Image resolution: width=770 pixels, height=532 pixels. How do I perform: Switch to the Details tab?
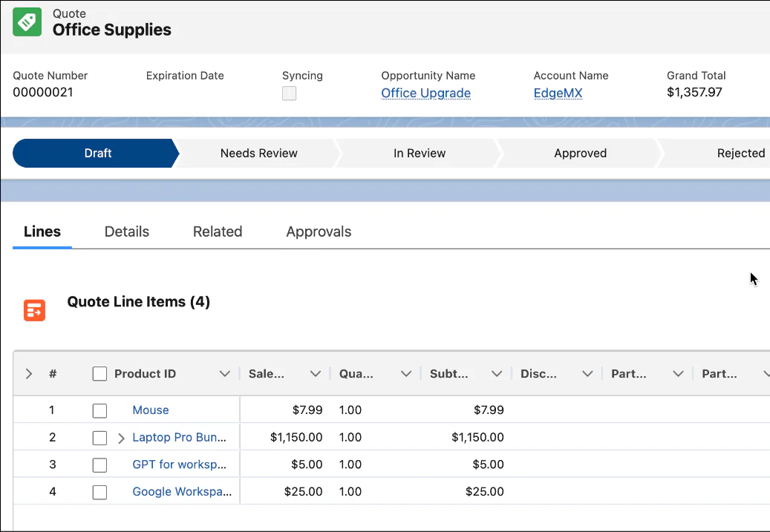pyautogui.click(x=127, y=231)
